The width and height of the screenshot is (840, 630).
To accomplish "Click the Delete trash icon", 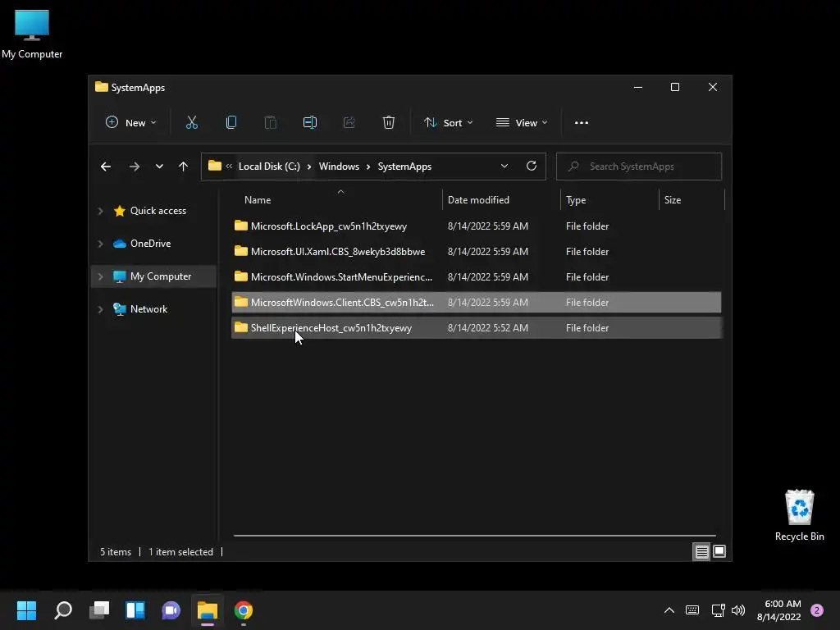I will pos(389,123).
